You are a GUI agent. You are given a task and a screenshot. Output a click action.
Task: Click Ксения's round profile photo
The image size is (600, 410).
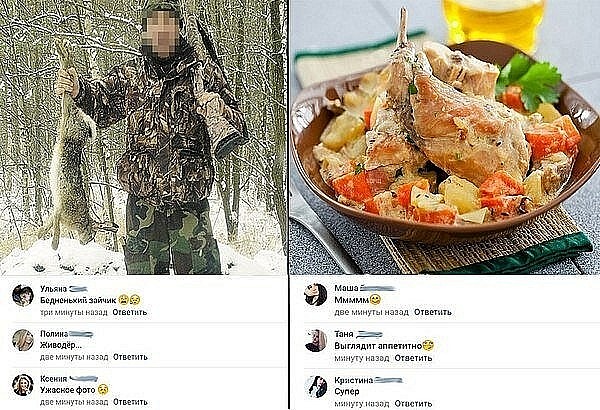coord(23,385)
